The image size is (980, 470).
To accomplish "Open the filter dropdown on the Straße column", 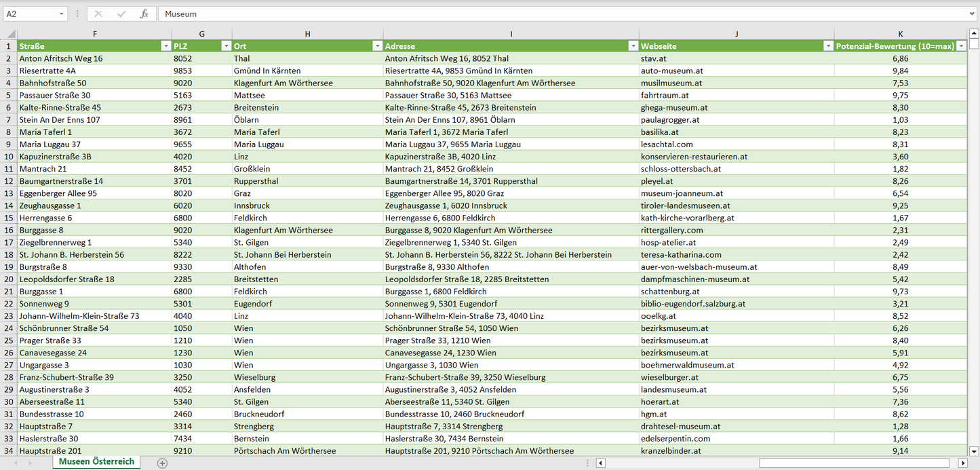I will [166, 45].
